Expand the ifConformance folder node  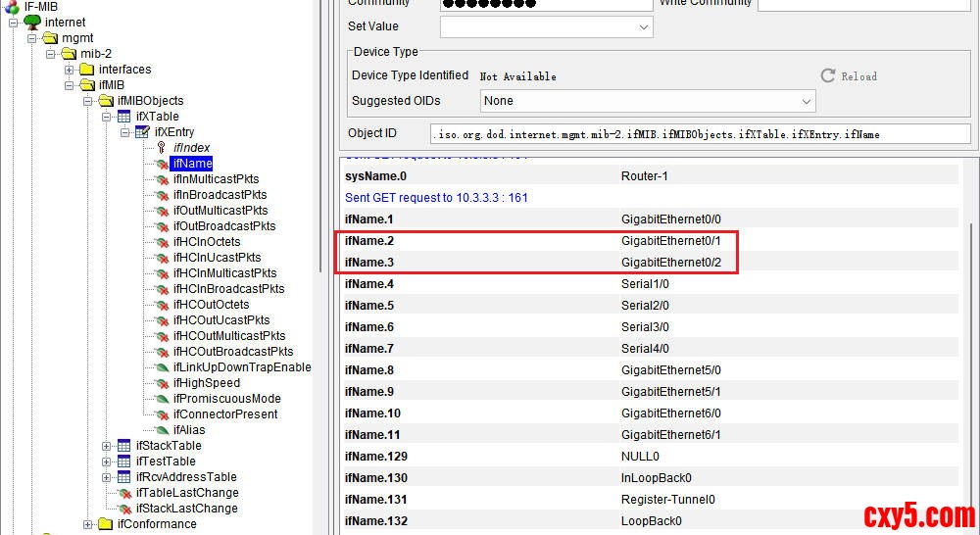tap(88, 524)
